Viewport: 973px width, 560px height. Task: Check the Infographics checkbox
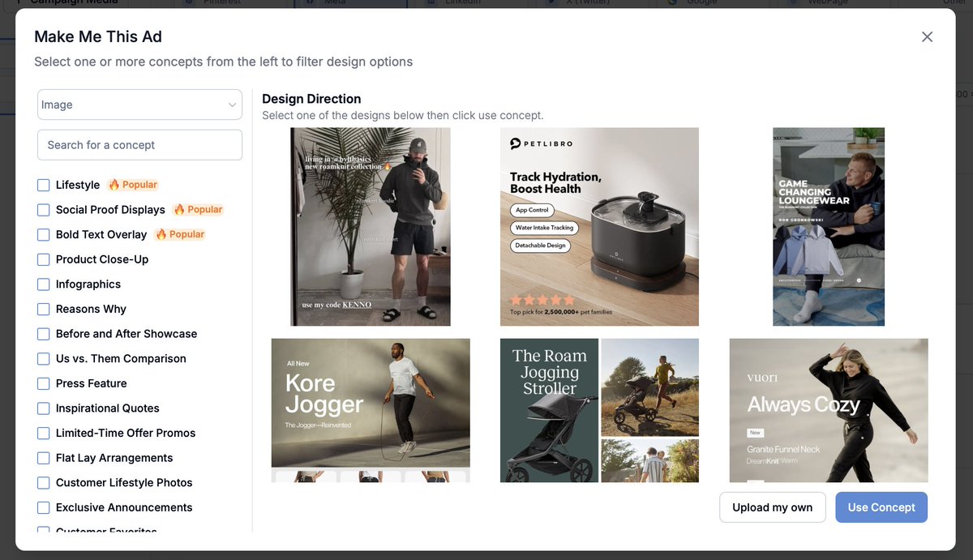coord(44,284)
